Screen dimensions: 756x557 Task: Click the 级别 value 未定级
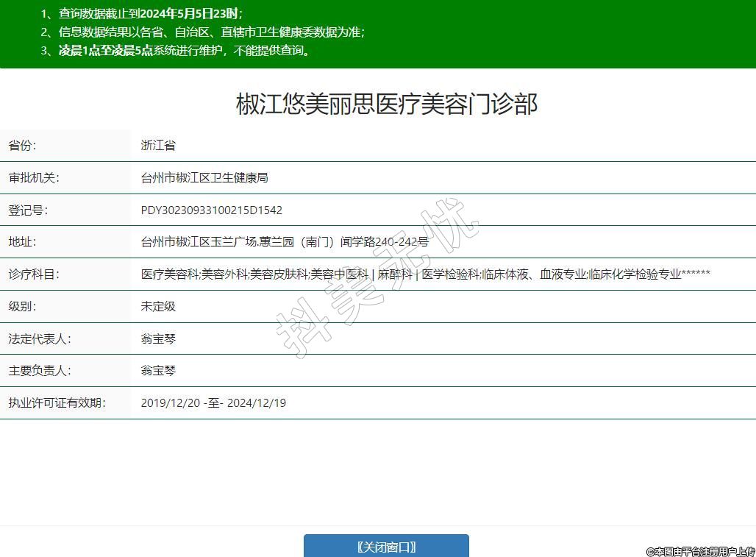(x=158, y=307)
